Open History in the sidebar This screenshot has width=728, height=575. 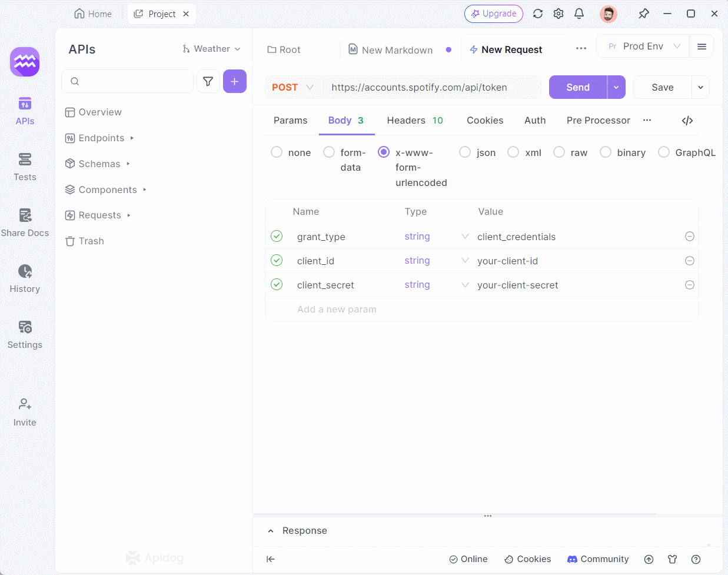click(25, 279)
